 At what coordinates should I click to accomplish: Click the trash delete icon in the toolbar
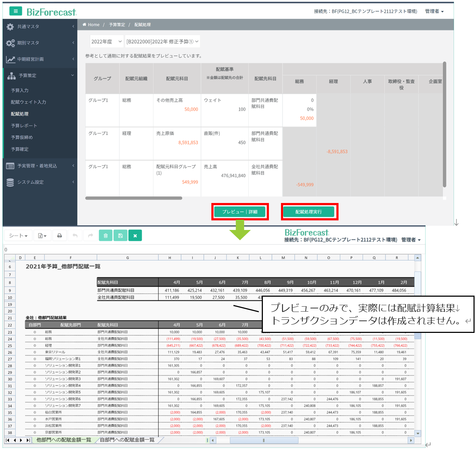tap(106, 236)
